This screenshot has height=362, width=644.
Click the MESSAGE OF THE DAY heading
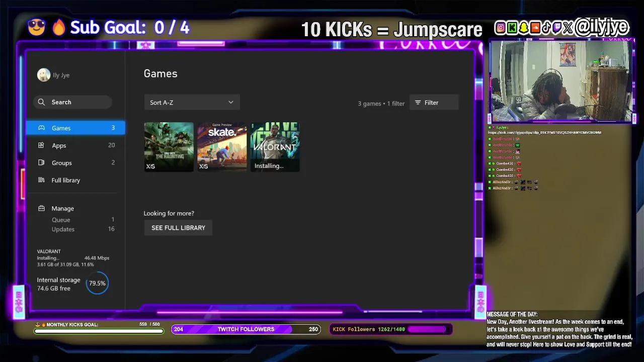pyautogui.click(x=512, y=315)
